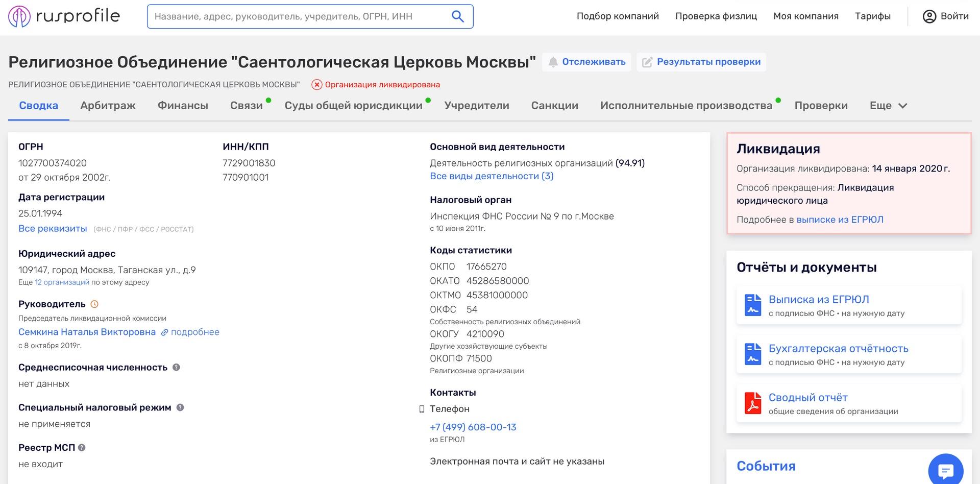Click the Результаты проверки button
Image resolution: width=980 pixels, height=484 pixels.
(701, 62)
